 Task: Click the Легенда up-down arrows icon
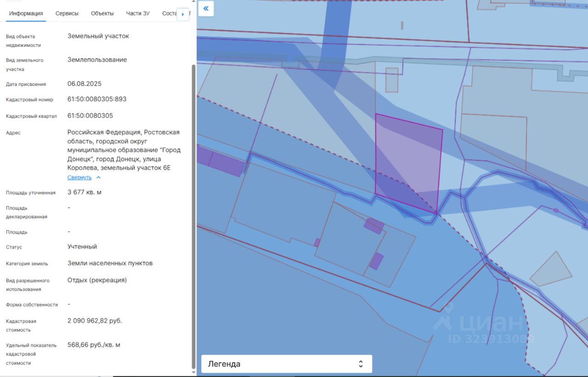pyautogui.click(x=361, y=364)
